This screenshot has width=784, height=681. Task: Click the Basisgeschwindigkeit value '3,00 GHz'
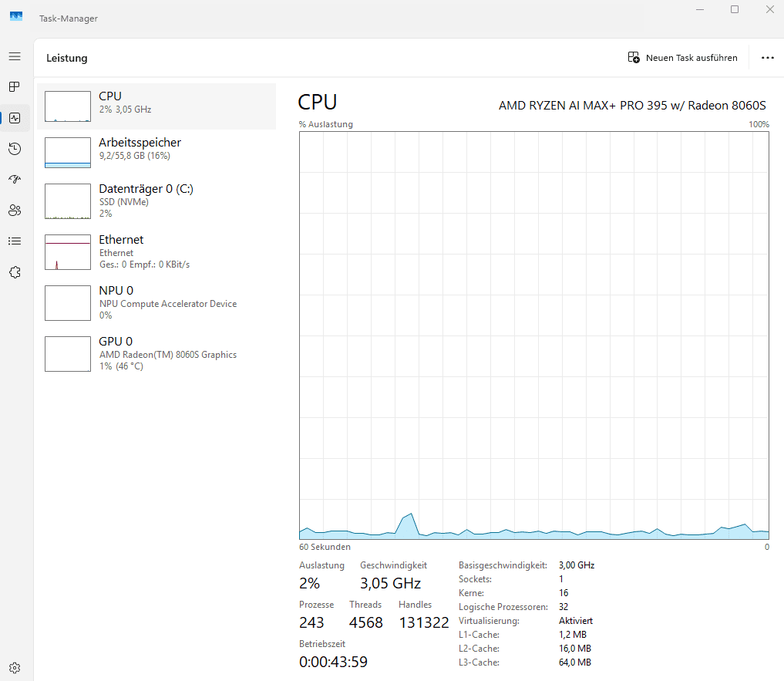(577, 565)
